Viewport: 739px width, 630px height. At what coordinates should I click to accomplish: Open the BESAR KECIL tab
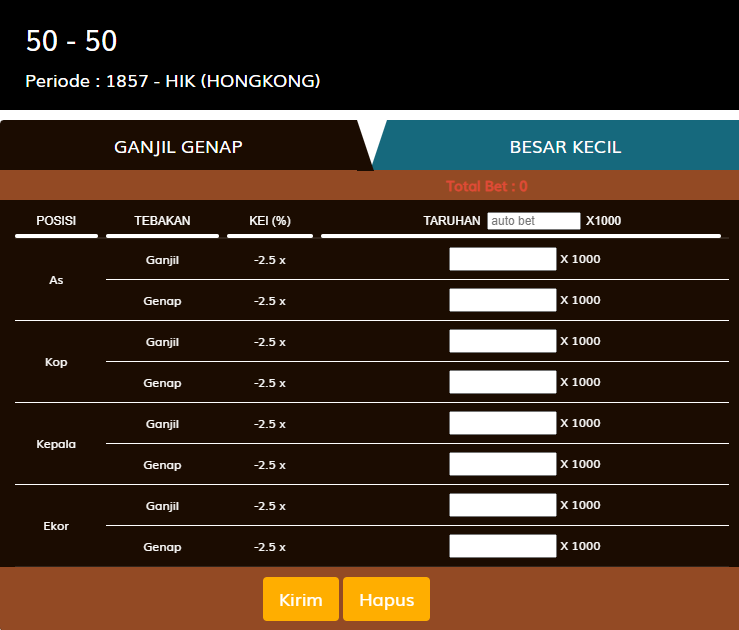click(565, 147)
